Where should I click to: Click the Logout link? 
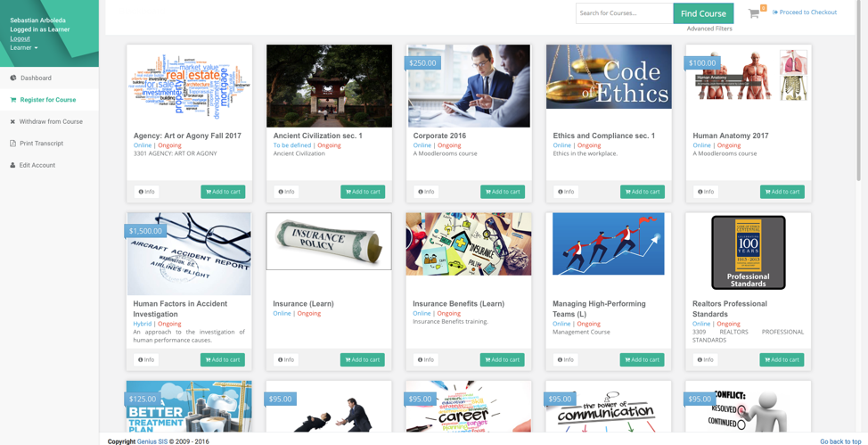pos(20,38)
